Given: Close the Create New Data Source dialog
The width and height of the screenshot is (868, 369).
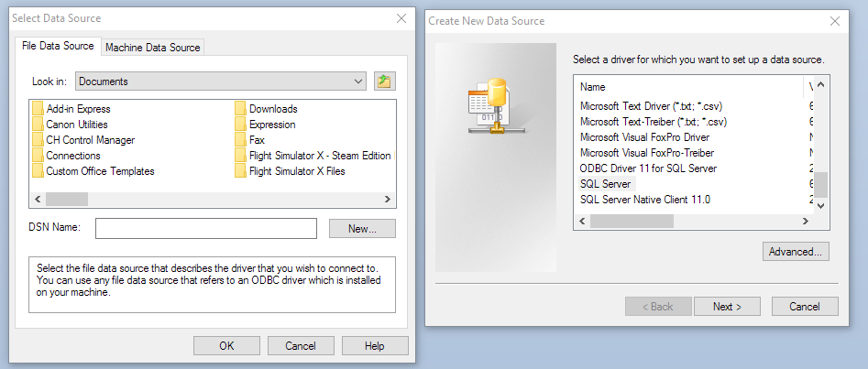Looking at the screenshot, I should point(835,21).
